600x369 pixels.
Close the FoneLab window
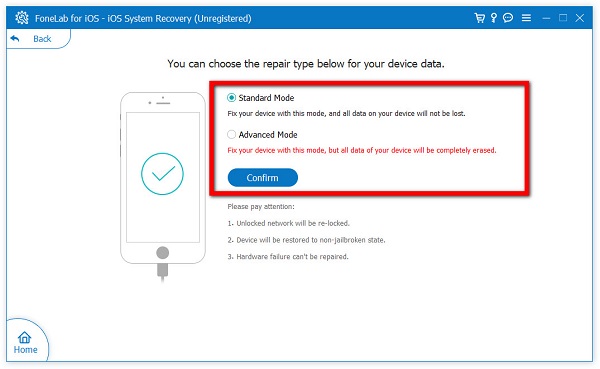[x=580, y=18]
